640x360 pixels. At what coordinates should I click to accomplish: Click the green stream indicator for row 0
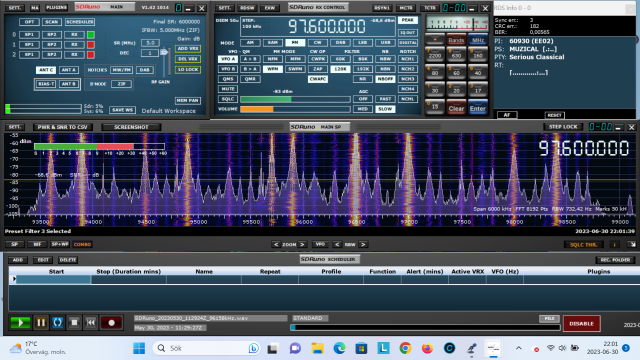click(x=91, y=35)
